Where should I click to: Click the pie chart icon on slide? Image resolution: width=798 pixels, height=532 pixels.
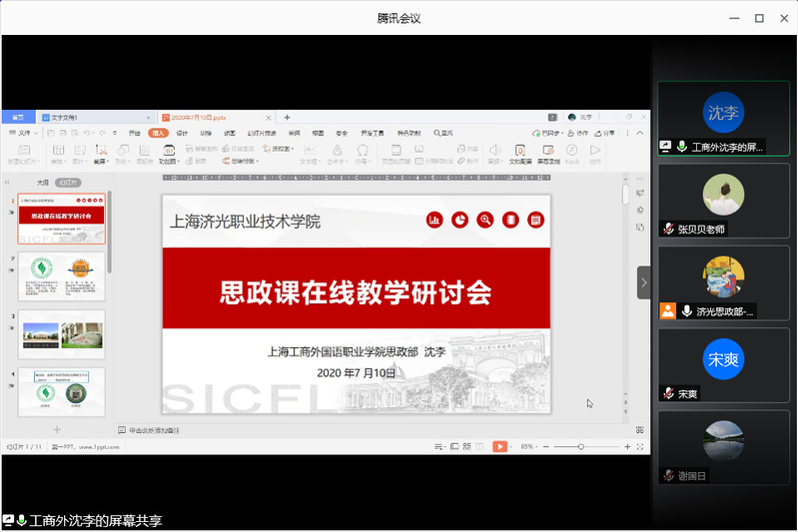coord(459,220)
